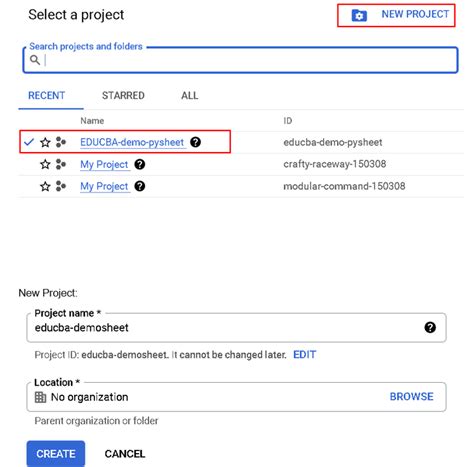The image size is (474, 467).
Task: Focus the Search projects and folders field
Action: click(x=241, y=60)
